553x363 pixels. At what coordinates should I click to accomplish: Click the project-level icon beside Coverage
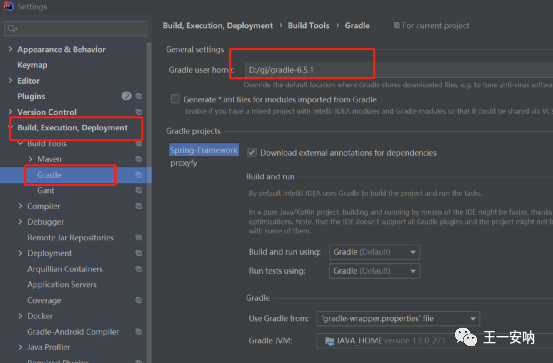(x=139, y=300)
